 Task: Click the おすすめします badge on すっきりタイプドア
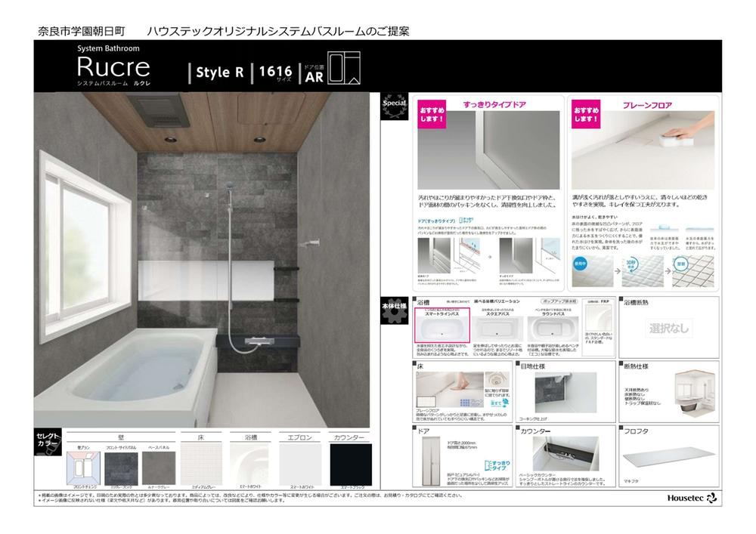pos(432,115)
